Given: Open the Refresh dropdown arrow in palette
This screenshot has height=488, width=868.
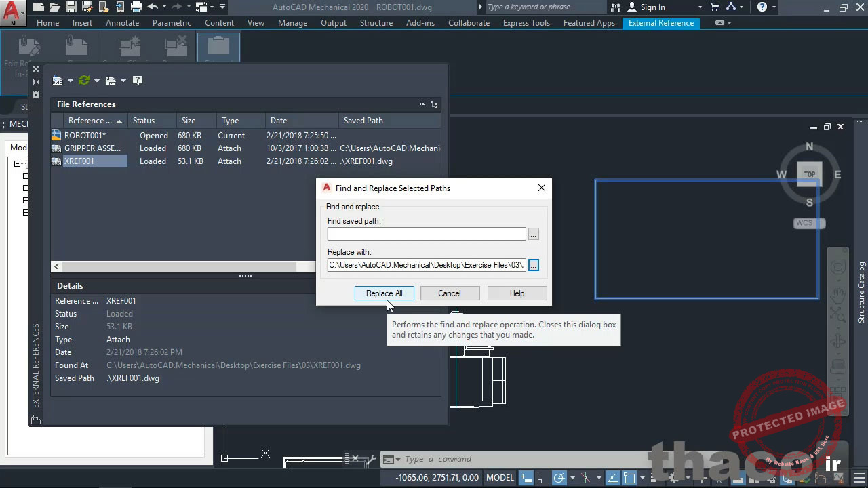Looking at the screenshot, I should [x=97, y=81].
